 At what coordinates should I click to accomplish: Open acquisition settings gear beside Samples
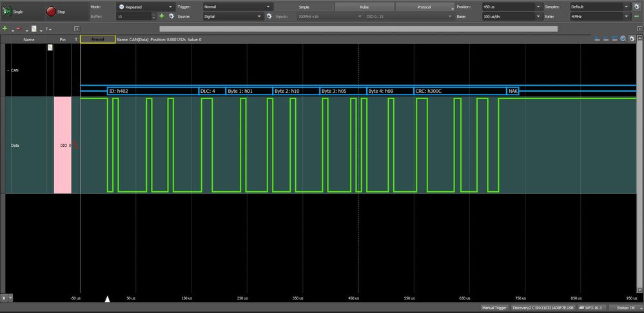pyautogui.click(x=638, y=6)
